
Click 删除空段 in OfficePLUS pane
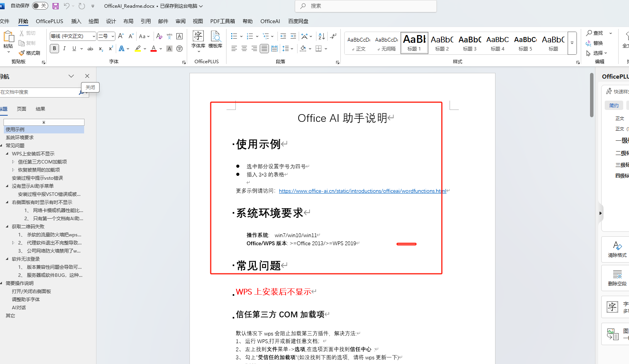point(617,278)
